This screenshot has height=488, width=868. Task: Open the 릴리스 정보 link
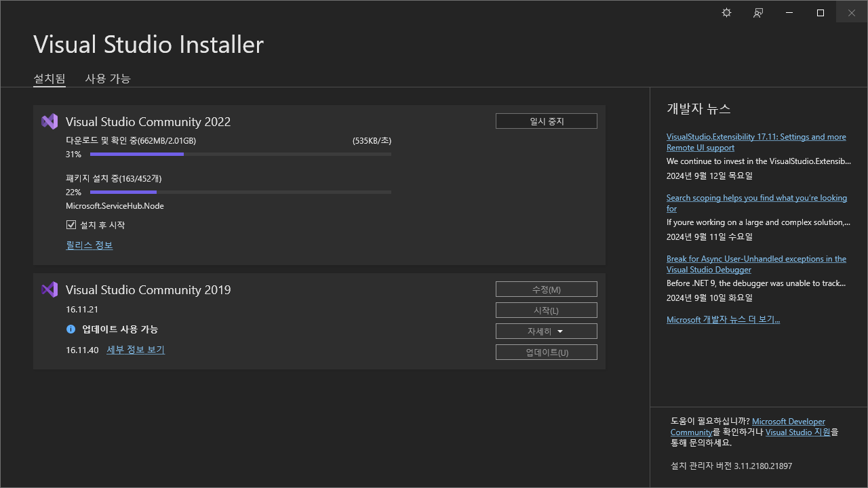(x=90, y=245)
